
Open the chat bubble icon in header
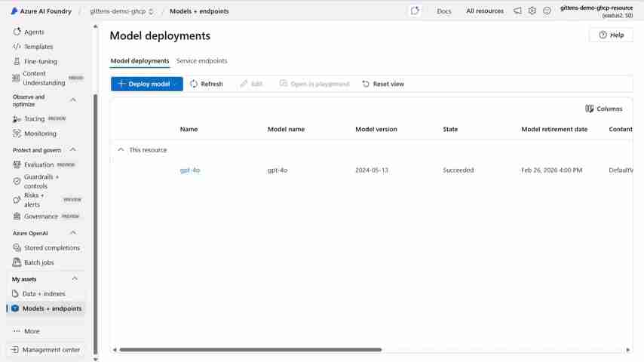[415, 11]
